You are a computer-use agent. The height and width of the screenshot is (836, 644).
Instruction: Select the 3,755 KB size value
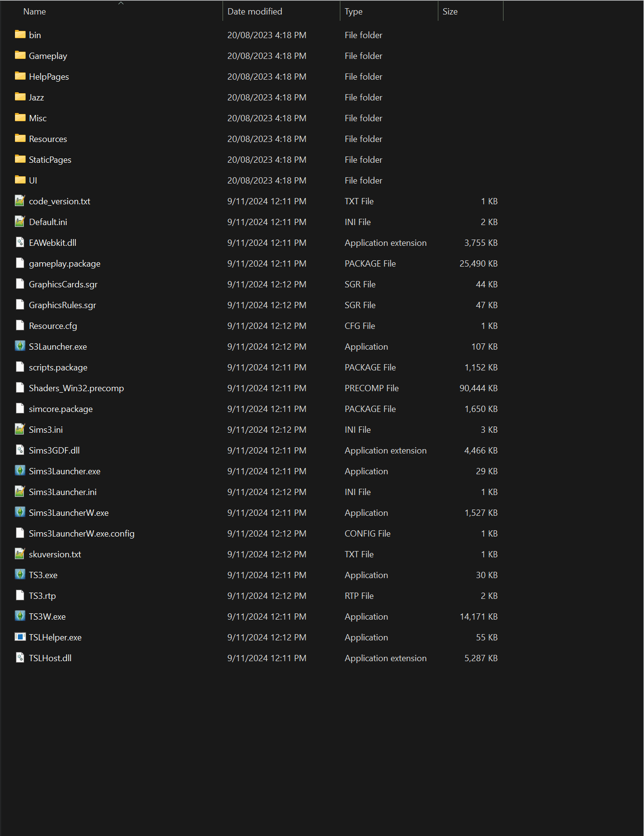click(x=481, y=243)
